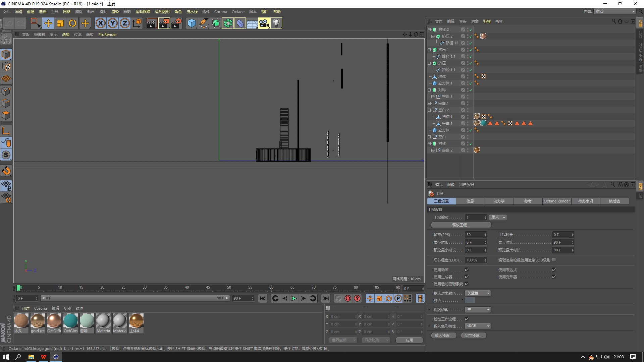The image size is (644, 362).
Task: Click the 帧率(FPS) input field
Action: point(476,235)
